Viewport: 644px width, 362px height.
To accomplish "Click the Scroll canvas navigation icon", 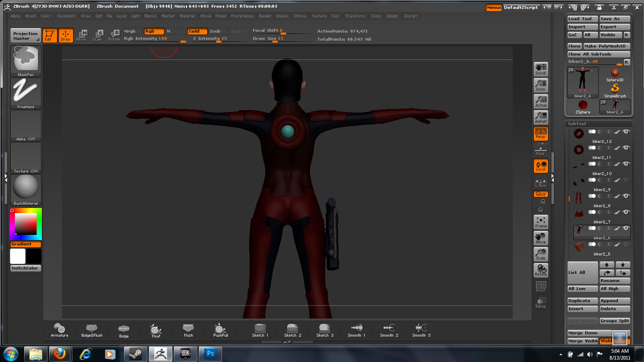I will coord(541,69).
